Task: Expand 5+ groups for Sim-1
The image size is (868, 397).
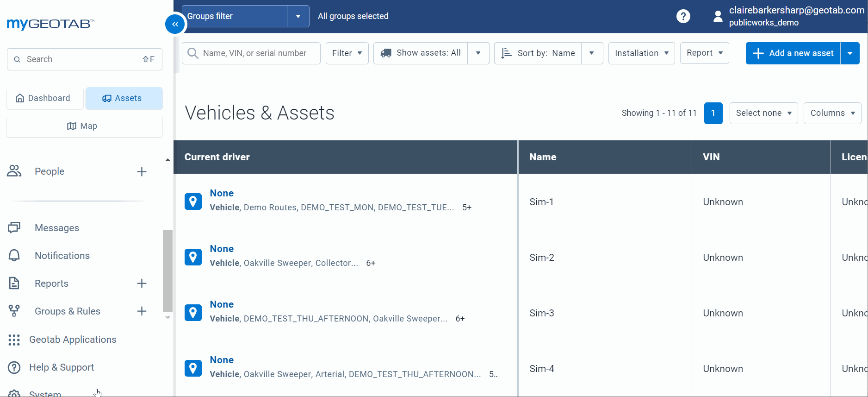Action: (x=467, y=208)
